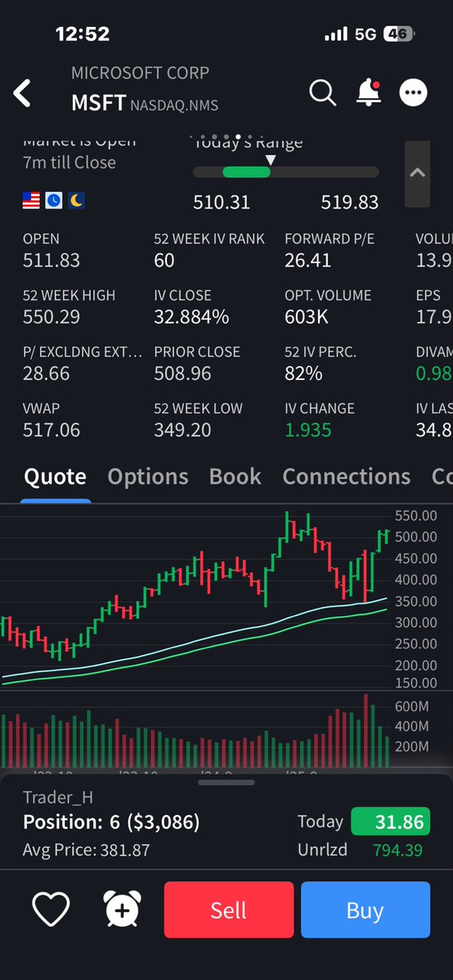This screenshot has height=980, width=453.
Task: Tap Today's P&L value 31.86
Action: click(x=391, y=821)
